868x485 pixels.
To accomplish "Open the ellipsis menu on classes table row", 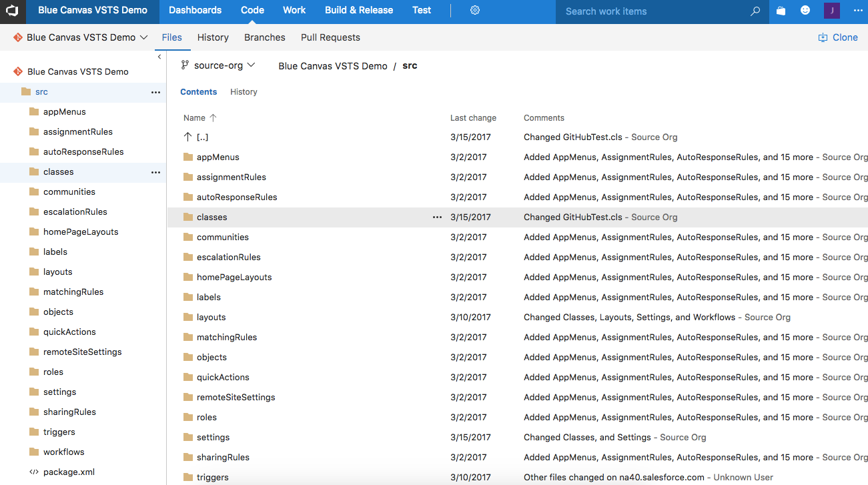I will [x=437, y=217].
